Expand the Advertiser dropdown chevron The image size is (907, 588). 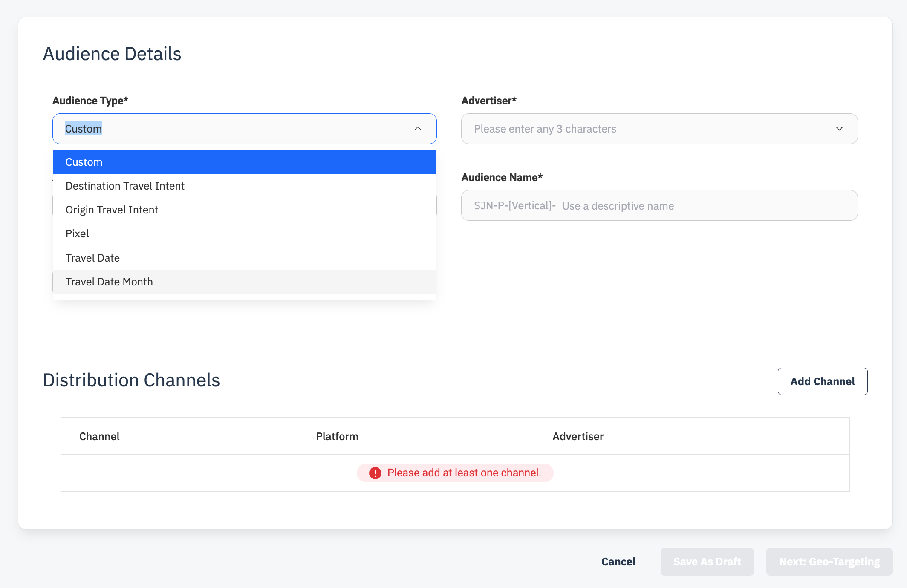[x=839, y=129]
